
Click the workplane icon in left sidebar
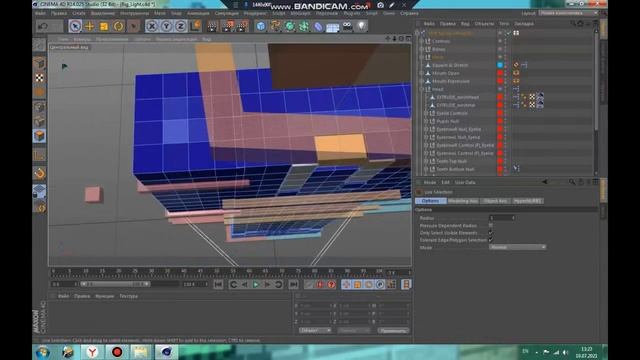pos(39,191)
